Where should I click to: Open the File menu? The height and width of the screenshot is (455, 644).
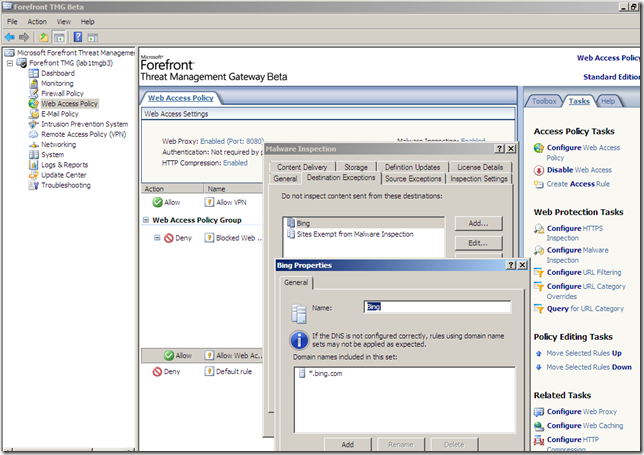tap(12, 22)
